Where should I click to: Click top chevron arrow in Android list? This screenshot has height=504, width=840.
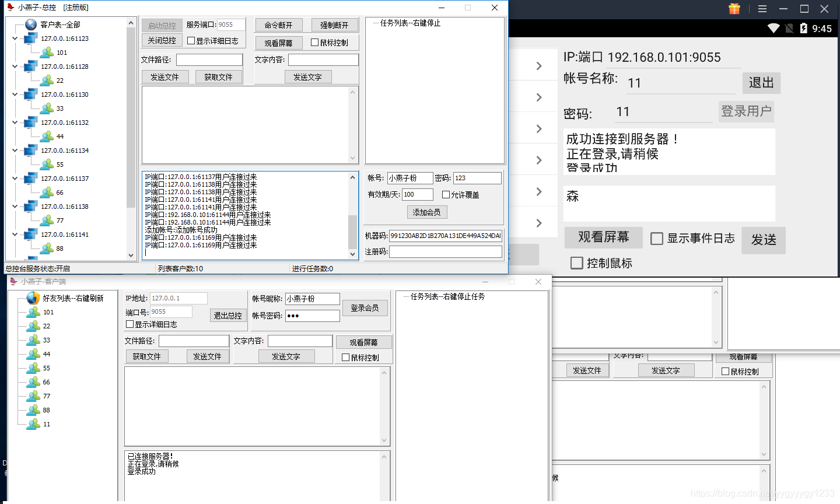(539, 66)
